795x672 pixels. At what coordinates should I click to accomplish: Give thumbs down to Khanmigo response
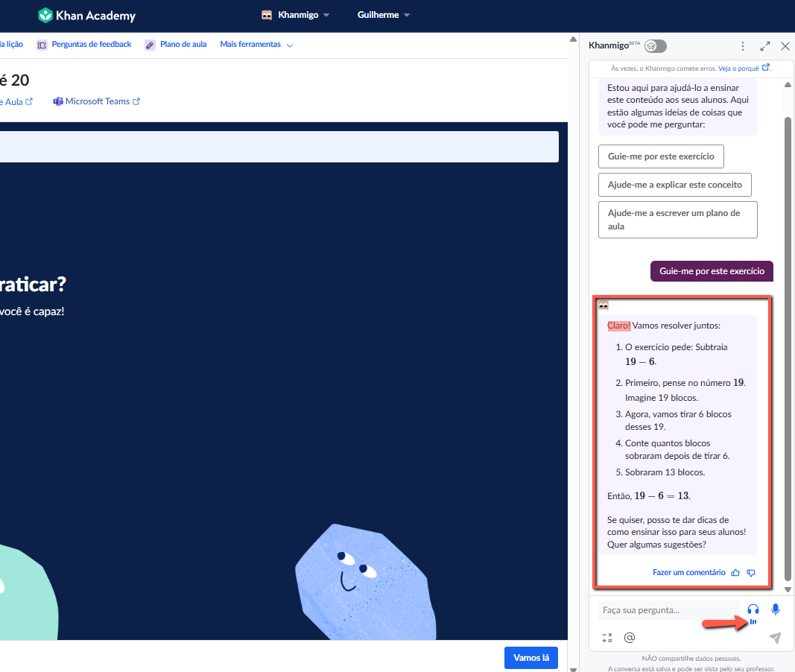click(751, 573)
